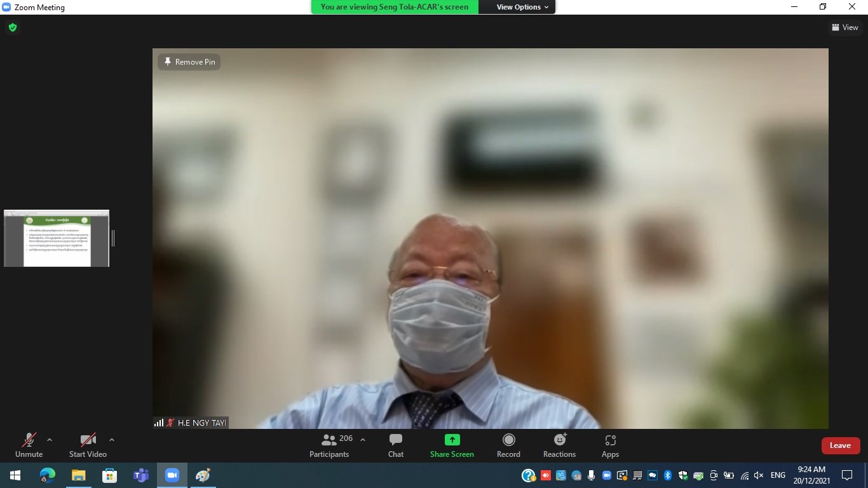This screenshot has height=488, width=868.
Task: Select the shared screen thumbnail
Action: click(x=57, y=238)
